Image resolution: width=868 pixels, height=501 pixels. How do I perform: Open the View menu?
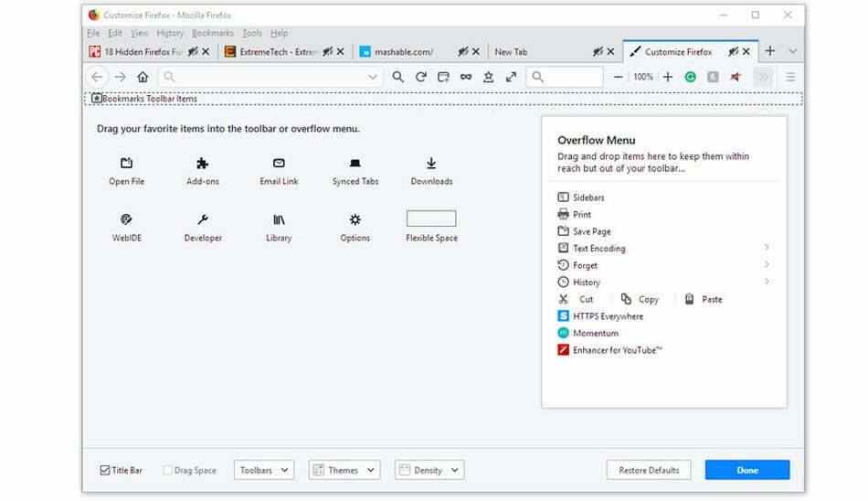pyautogui.click(x=139, y=33)
